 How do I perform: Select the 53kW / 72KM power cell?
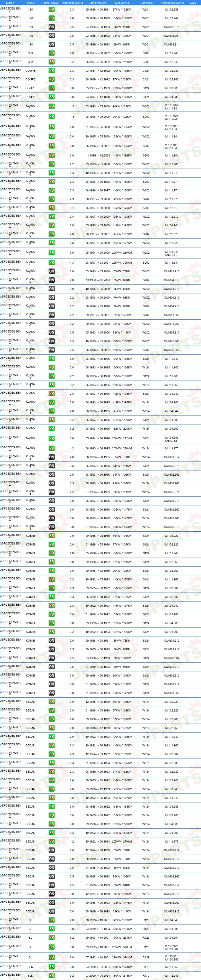pos(122,850)
